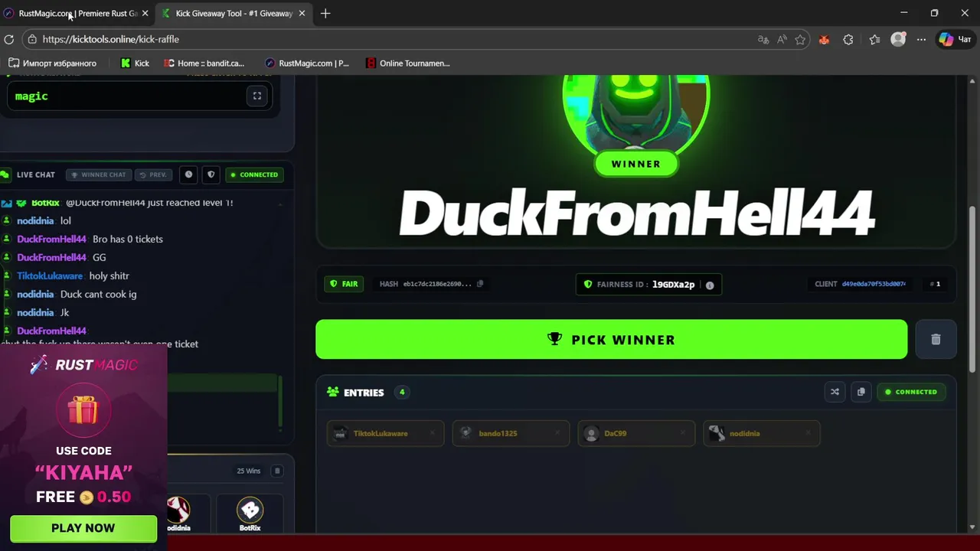
Task: Click the Winner badge under the avatar
Action: (636, 164)
